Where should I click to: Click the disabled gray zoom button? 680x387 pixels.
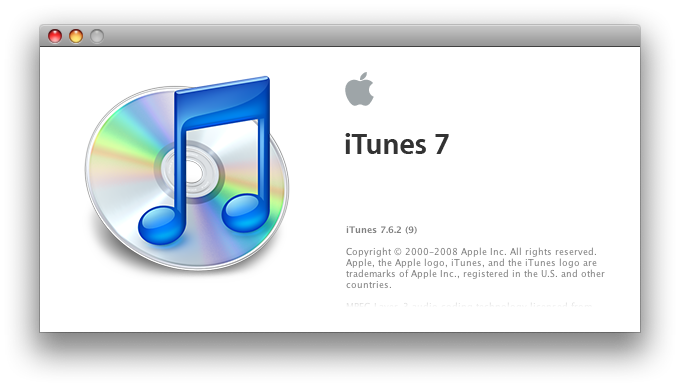(97, 36)
